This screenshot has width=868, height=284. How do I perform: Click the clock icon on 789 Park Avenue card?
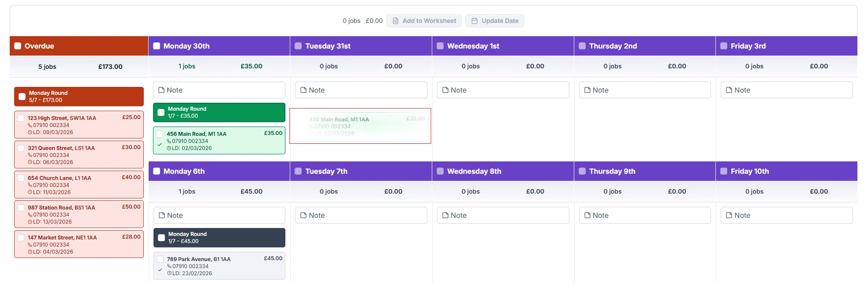pos(169,273)
